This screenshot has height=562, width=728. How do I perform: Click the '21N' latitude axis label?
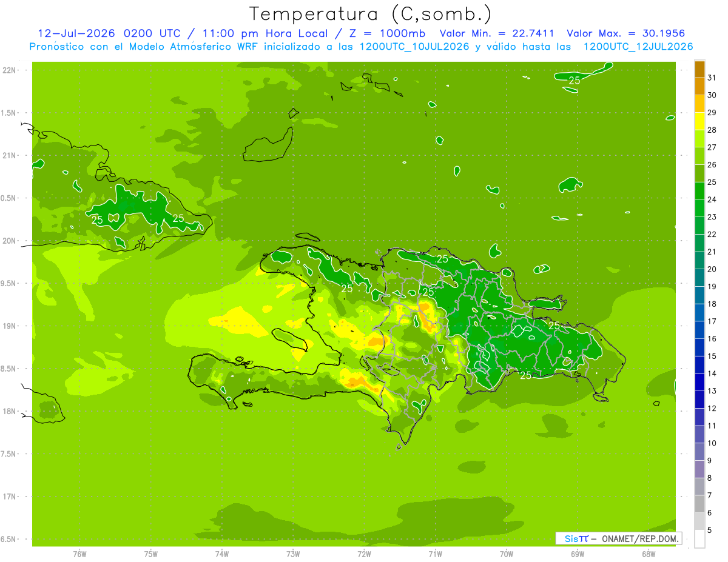coord(10,155)
